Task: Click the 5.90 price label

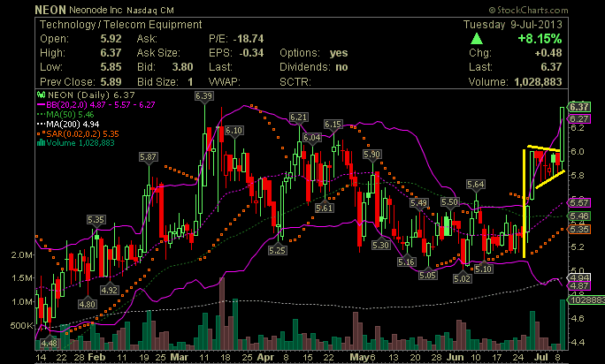Action: (372, 155)
